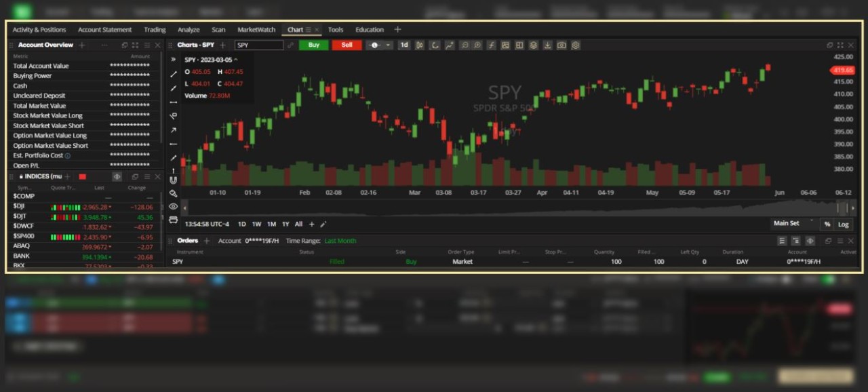Go to the Trading tab
This screenshot has height=392, width=868.
(155, 30)
